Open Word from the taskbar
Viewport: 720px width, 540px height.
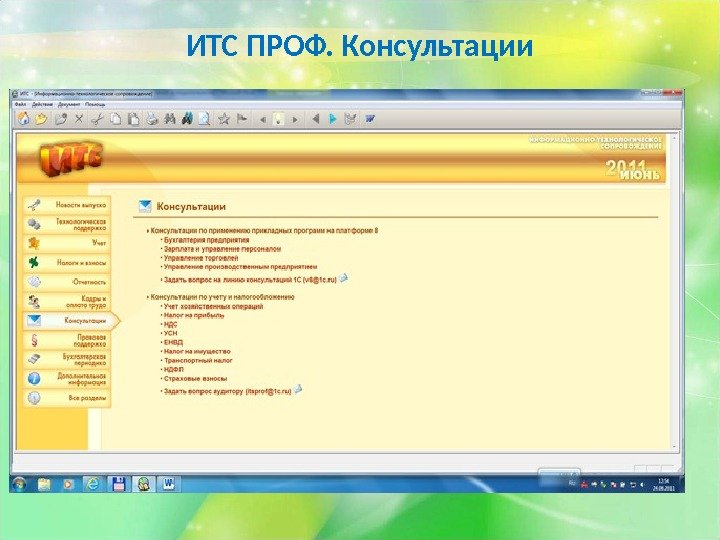coord(169,484)
